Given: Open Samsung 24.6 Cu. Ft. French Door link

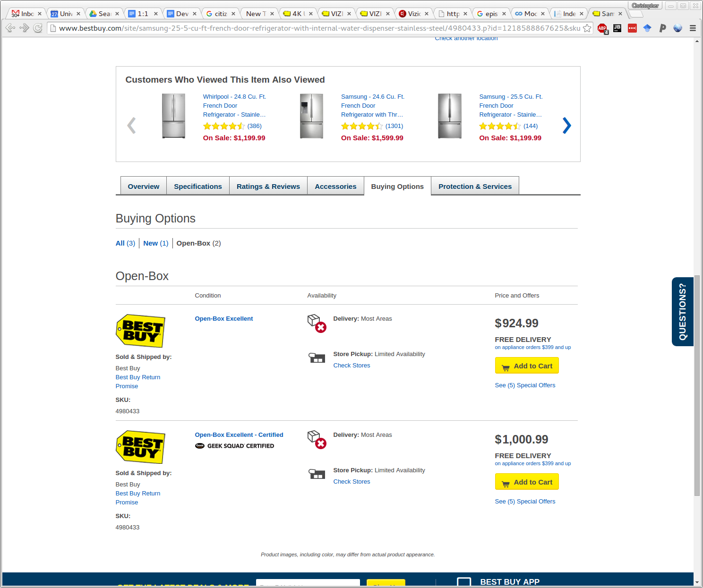Looking at the screenshot, I should coord(373,106).
